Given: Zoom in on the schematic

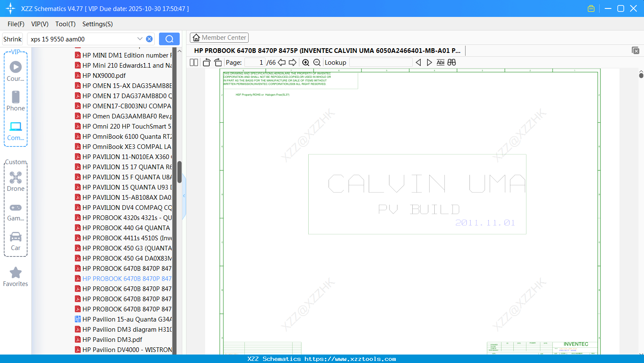Looking at the screenshot, I should point(306,62).
